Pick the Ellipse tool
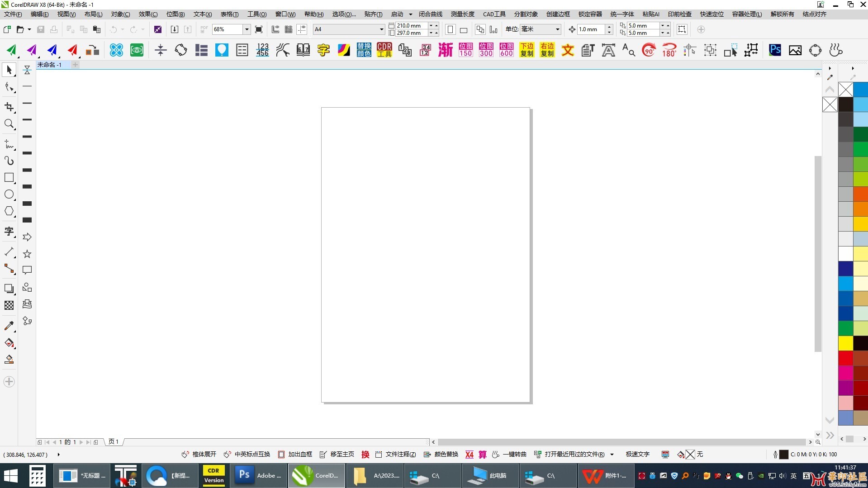This screenshot has height=488, width=868. pos(9,194)
